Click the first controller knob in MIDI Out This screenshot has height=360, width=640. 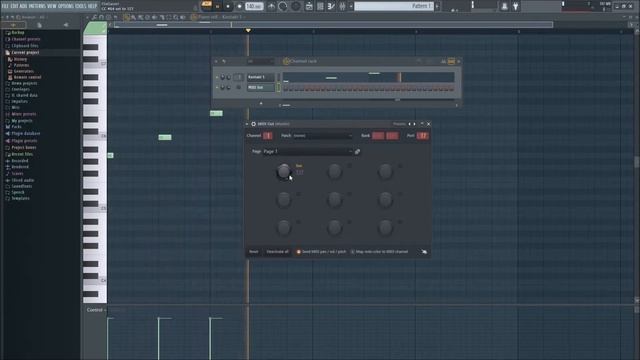tap(284, 171)
